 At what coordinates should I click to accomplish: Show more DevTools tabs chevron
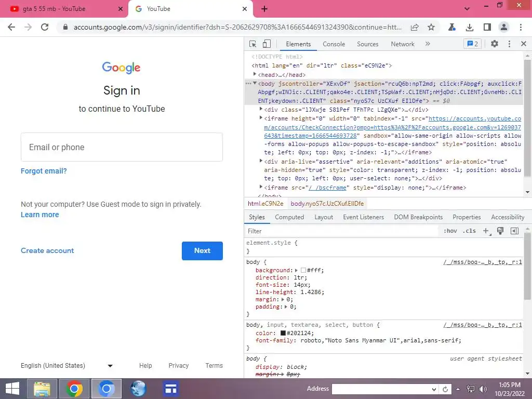click(428, 44)
